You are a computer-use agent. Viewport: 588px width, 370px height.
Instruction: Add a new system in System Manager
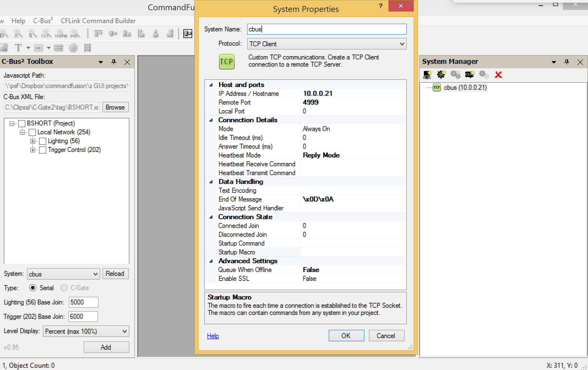[427, 74]
